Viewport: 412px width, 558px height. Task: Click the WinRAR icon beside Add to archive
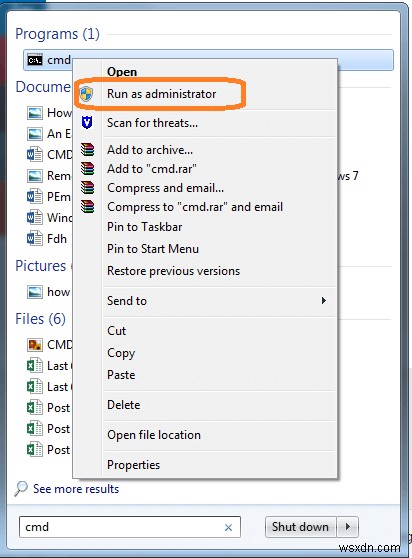point(88,149)
